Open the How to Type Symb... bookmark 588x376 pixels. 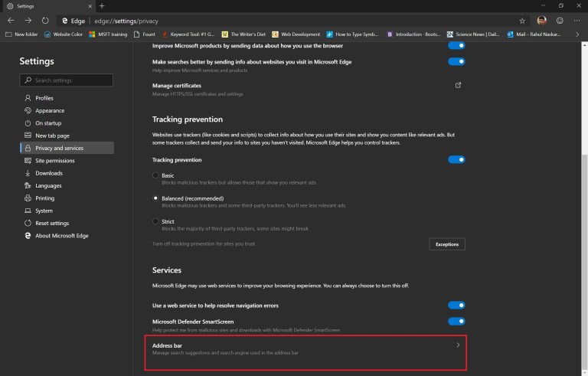tap(352, 34)
